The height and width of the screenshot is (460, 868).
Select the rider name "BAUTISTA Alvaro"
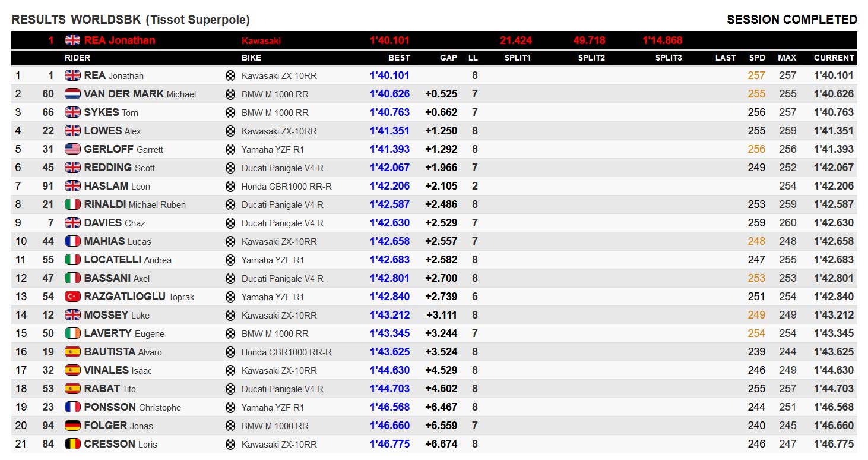tap(123, 352)
